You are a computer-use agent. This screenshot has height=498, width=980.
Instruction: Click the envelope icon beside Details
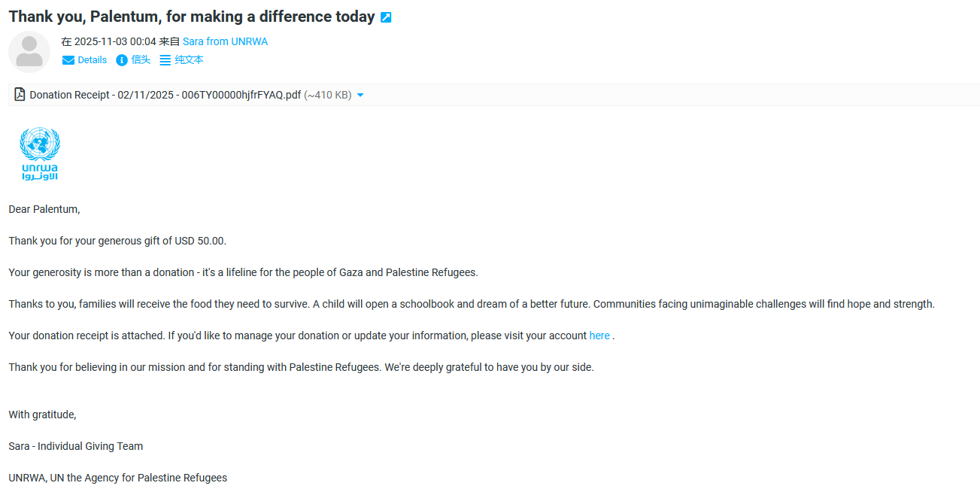point(68,60)
